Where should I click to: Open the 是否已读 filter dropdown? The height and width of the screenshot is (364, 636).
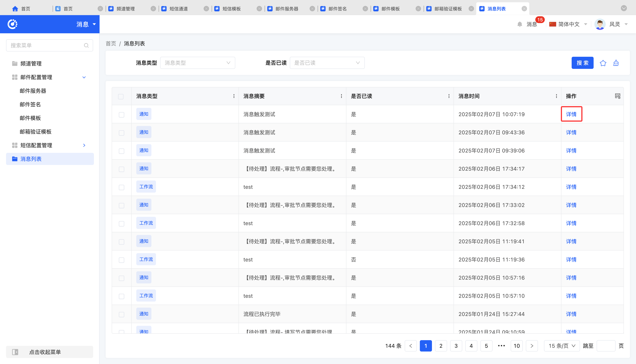click(327, 63)
